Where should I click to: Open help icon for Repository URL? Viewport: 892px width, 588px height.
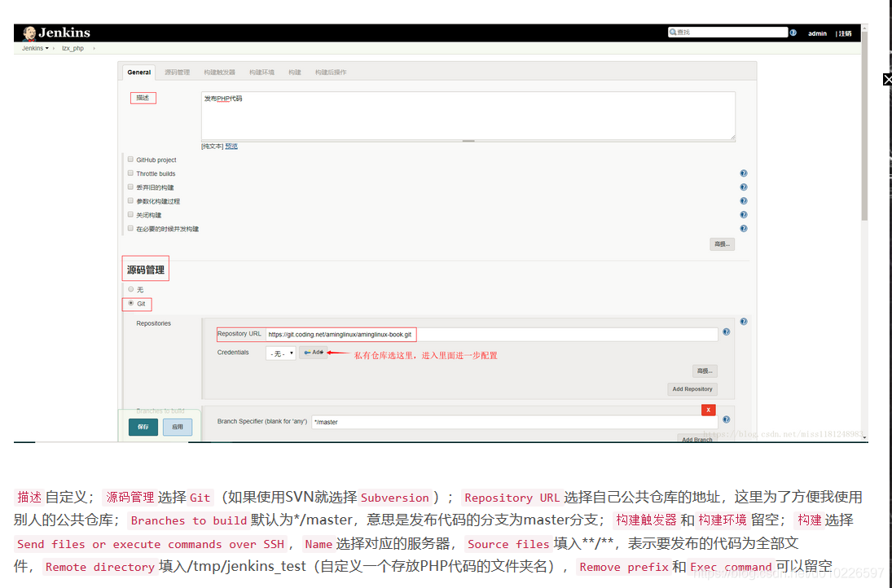tap(726, 332)
